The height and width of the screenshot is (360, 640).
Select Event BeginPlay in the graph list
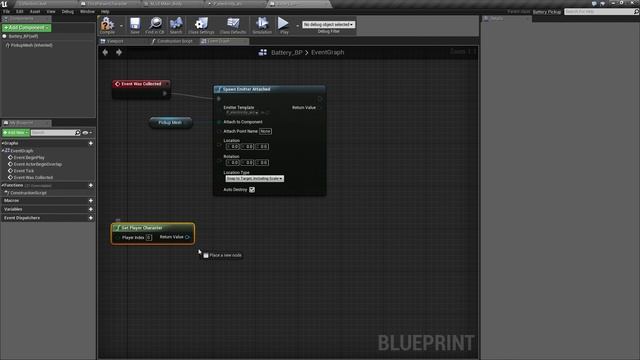pyautogui.click(x=29, y=158)
